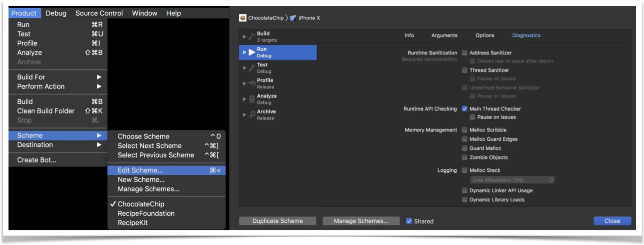Switch to RecipeFoundation scheme
Screen dimensions: 644x245
click(167, 213)
